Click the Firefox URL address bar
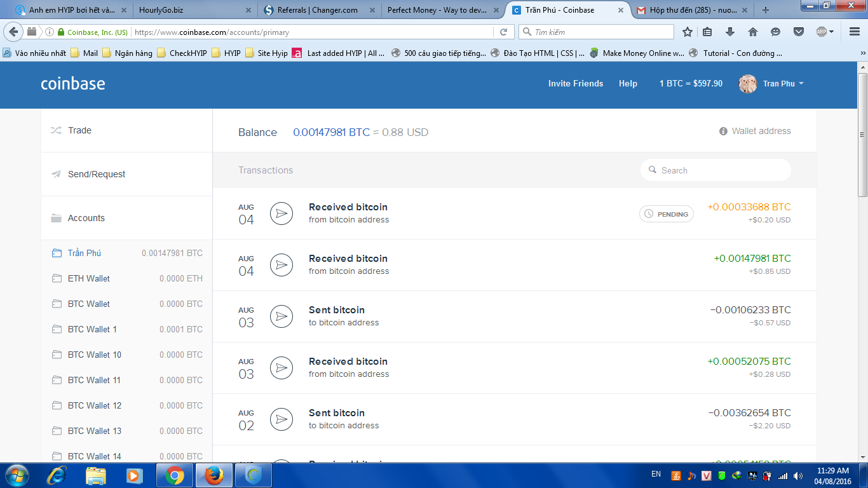Image resolution: width=868 pixels, height=488 pixels. click(x=311, y=32)
